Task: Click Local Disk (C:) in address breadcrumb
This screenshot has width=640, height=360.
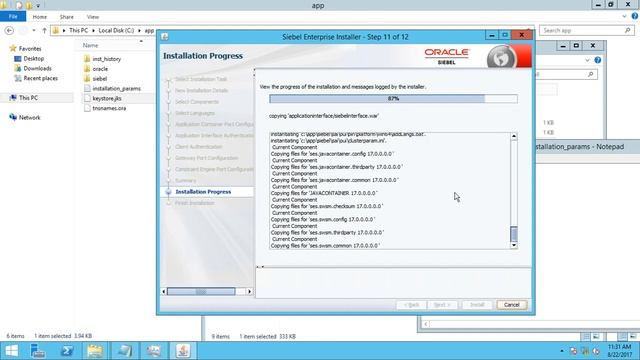Action: [116, 31]
